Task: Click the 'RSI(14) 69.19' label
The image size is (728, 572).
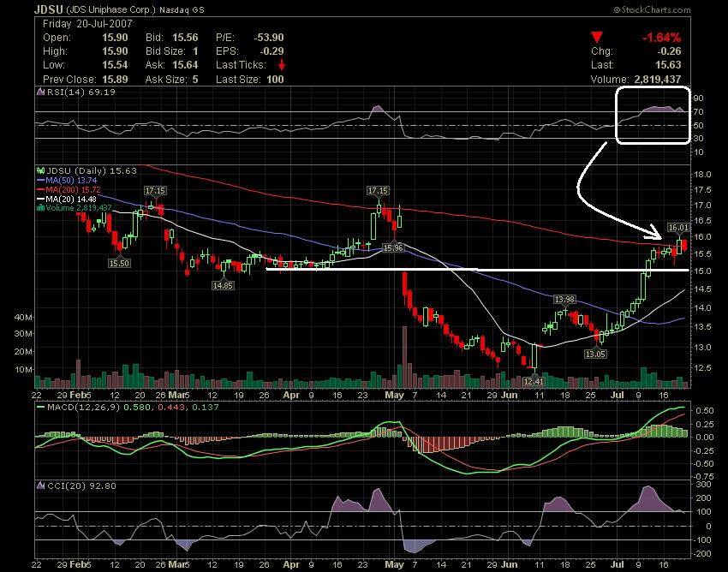Action: coord(81,92)
